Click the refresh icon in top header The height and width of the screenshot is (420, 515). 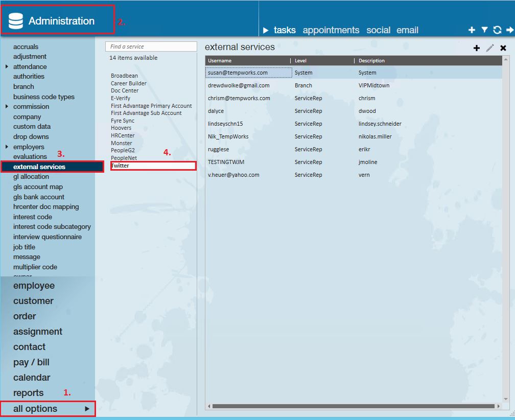click(497, 30)
